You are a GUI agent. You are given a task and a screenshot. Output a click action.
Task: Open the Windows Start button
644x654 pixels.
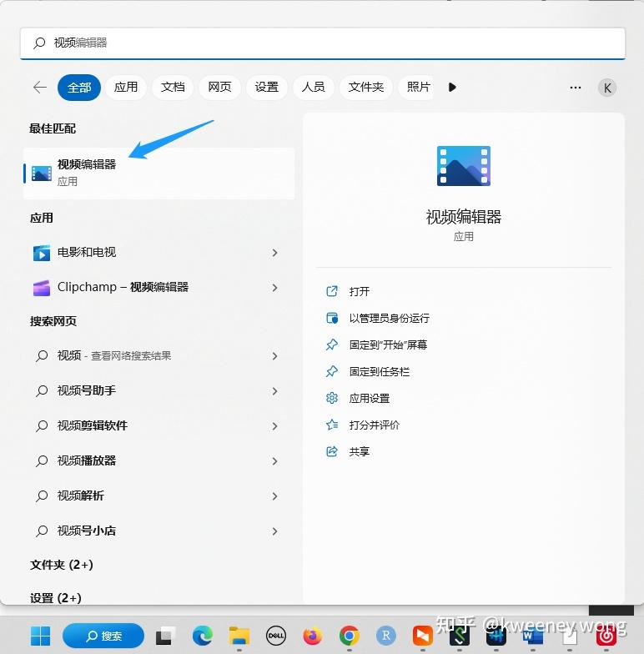40,636
